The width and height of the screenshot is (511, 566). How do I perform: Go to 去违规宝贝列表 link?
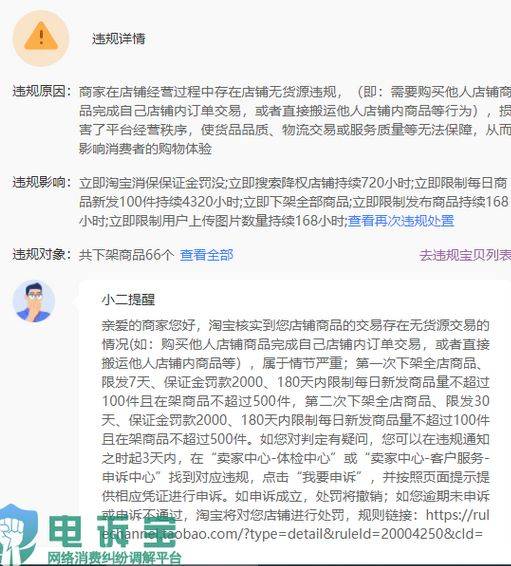[465, 255]
